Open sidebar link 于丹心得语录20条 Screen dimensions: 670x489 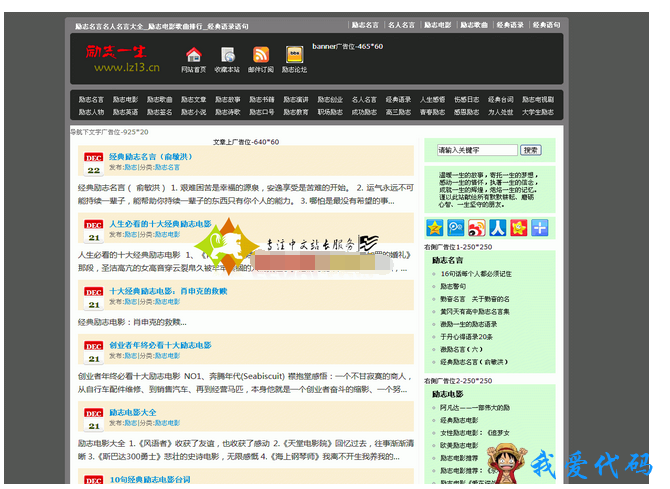(x=467, y=337)
